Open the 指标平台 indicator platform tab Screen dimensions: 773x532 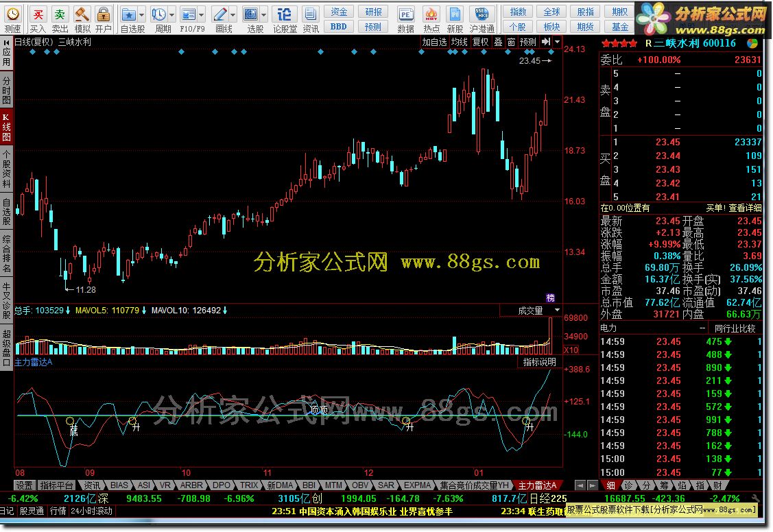coord(56,485)
